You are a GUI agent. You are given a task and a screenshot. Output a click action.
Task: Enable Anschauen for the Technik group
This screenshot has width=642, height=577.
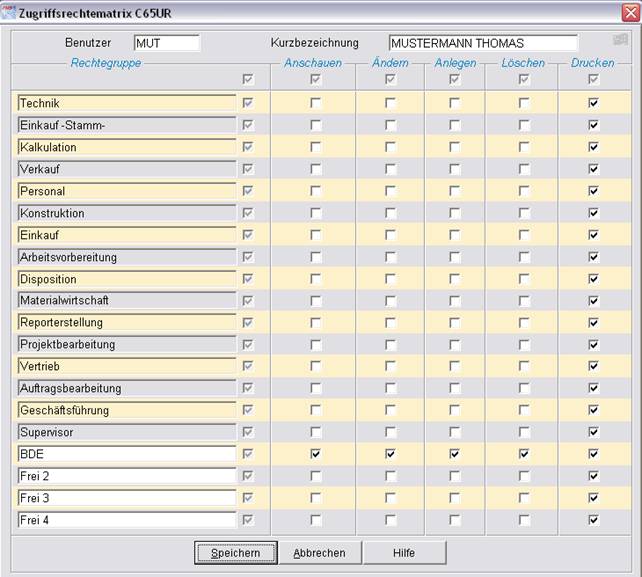pos(316,103)
